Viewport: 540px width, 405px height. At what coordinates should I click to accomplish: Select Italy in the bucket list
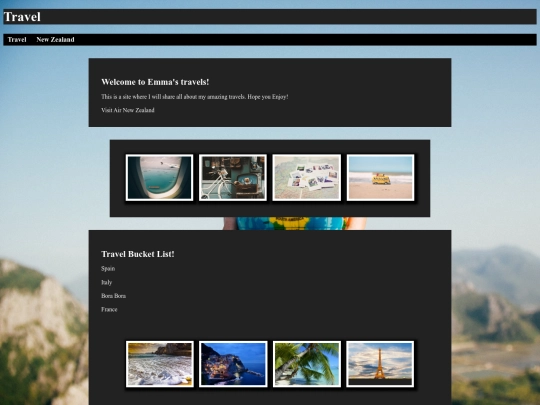106,282
